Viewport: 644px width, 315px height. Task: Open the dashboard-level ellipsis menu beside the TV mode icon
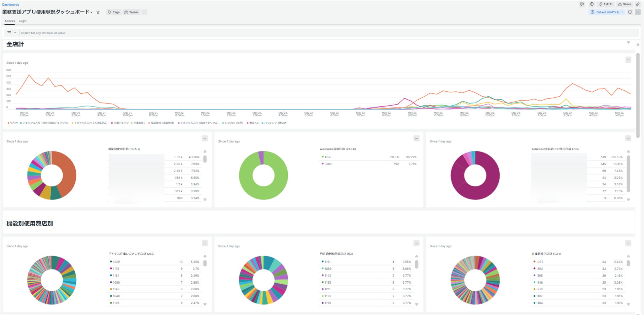[638, 12]
